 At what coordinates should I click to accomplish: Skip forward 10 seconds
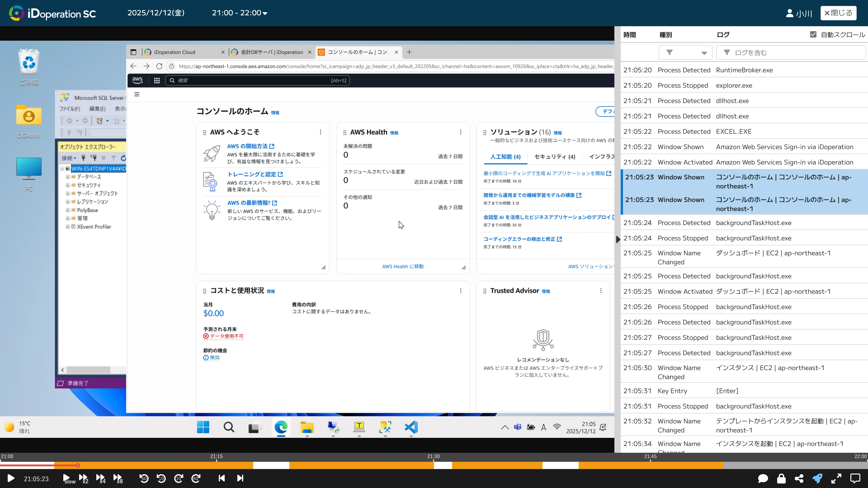[179, 478]
